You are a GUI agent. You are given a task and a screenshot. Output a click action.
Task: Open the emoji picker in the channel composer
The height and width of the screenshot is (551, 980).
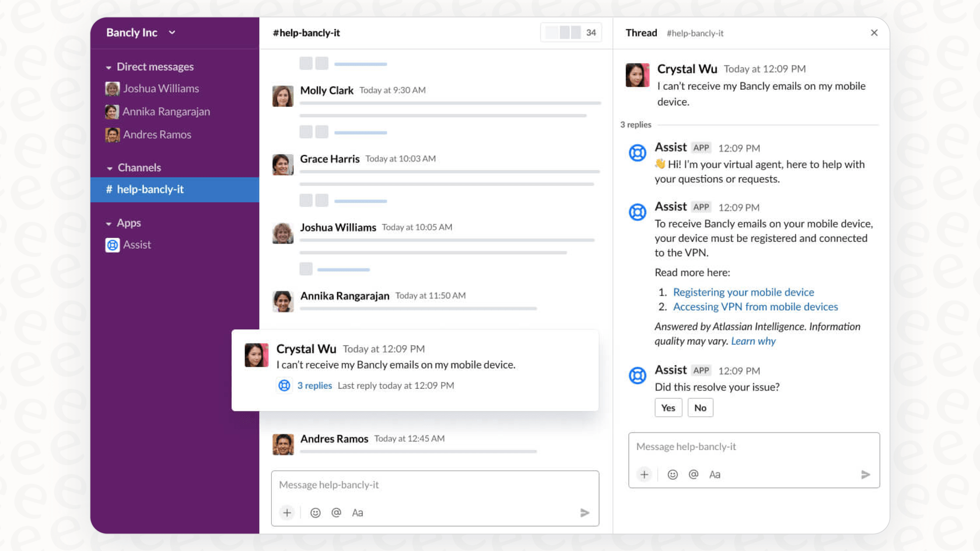pos(316,513)
